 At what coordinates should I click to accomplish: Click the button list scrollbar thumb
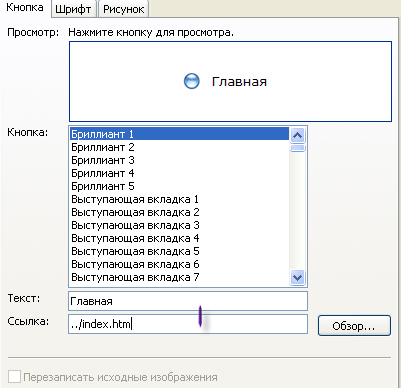pos(297,148)
